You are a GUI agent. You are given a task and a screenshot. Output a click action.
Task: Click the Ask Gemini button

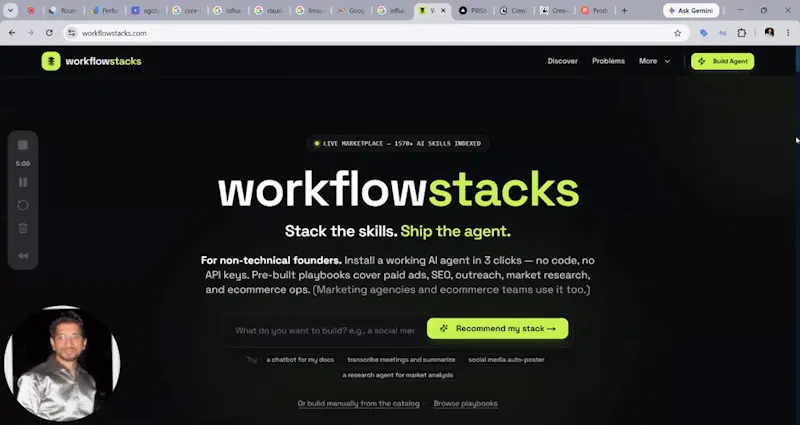(x=691, y=10)
